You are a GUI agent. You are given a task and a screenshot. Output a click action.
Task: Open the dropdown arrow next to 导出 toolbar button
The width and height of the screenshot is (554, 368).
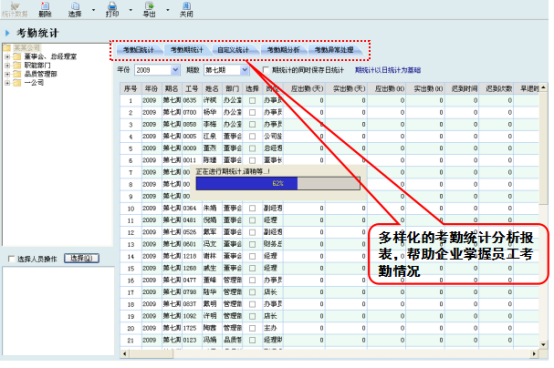[x=168, y=10]
